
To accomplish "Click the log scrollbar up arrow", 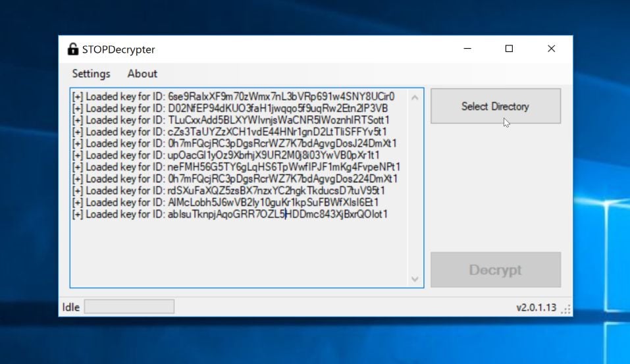I will [x=415, y=97].
